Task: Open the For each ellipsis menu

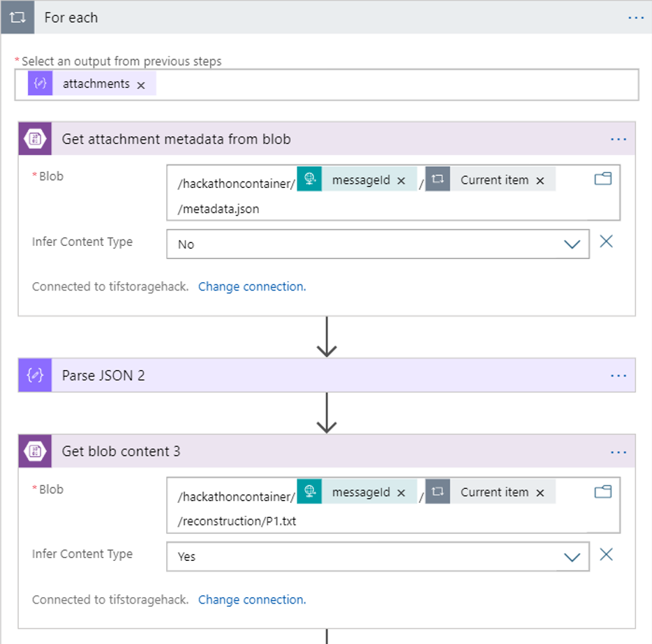Action: click(636, 17)
